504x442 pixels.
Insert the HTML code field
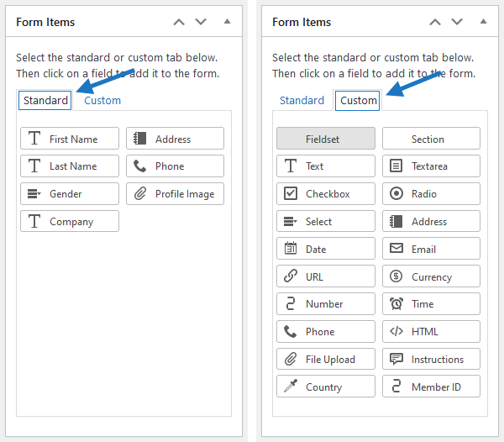click(431, 331)
